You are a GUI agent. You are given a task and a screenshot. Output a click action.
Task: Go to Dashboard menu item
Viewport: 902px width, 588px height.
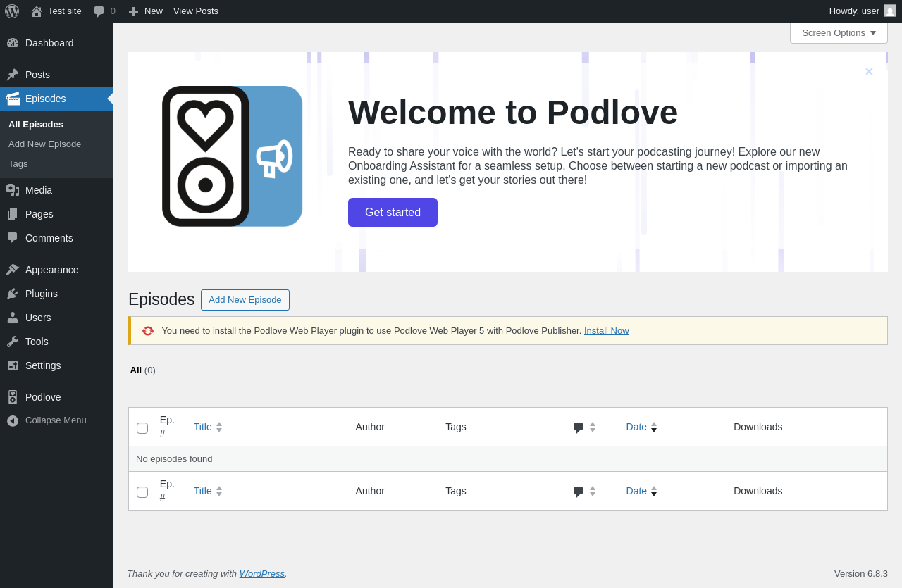pos(56,43)
